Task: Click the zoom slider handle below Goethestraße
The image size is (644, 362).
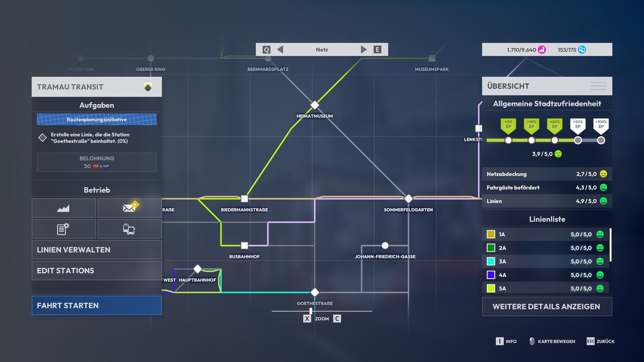Action: point(310,311)
